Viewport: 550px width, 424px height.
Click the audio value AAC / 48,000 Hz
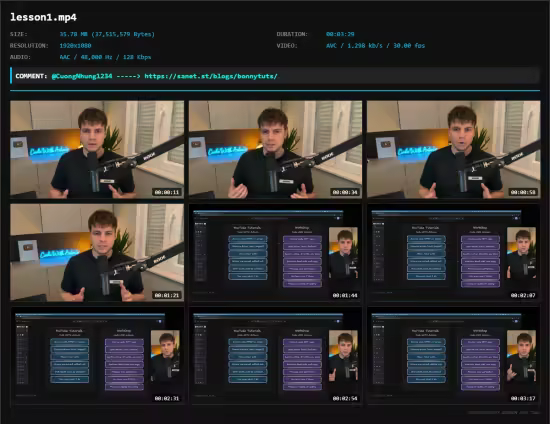coord(105,57)
